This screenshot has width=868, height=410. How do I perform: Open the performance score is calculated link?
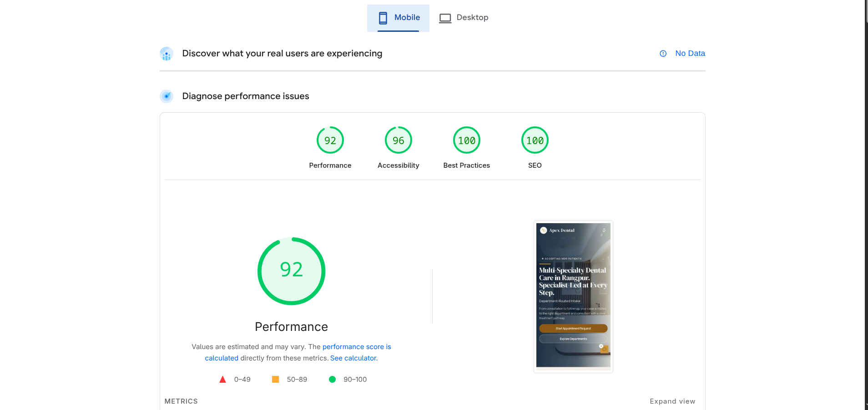coord(357,347)
